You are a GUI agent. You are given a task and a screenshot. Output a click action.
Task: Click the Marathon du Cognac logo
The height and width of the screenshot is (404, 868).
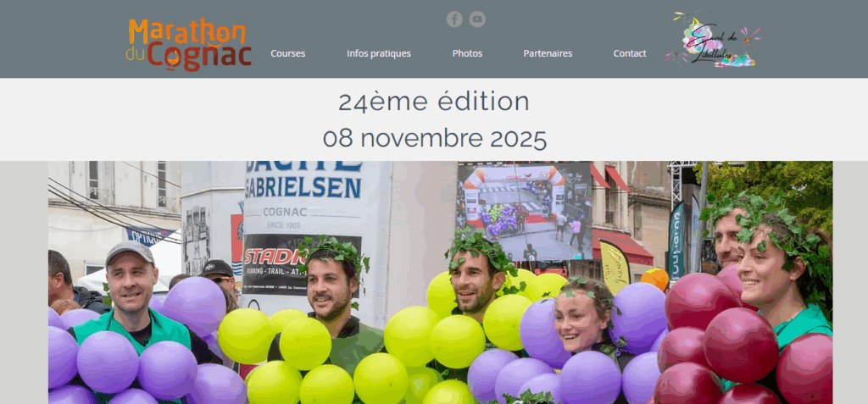pos(189,46)
